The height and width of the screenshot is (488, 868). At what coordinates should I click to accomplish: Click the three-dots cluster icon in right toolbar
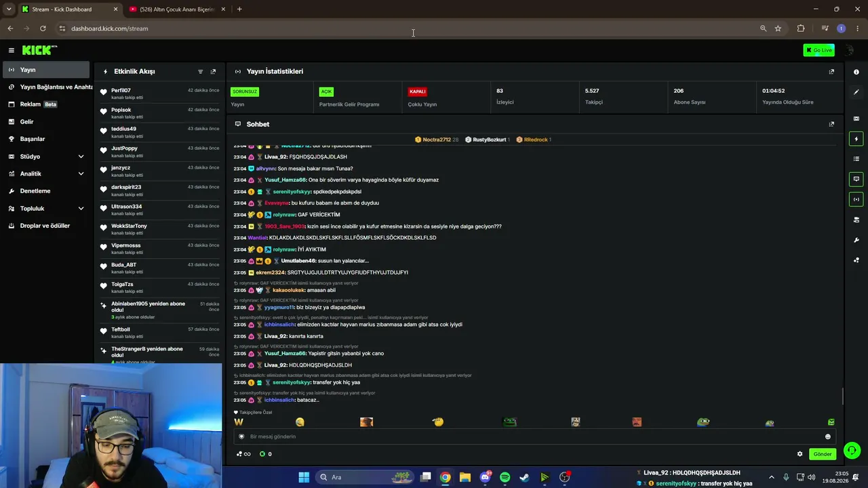(x=856, y=260)
